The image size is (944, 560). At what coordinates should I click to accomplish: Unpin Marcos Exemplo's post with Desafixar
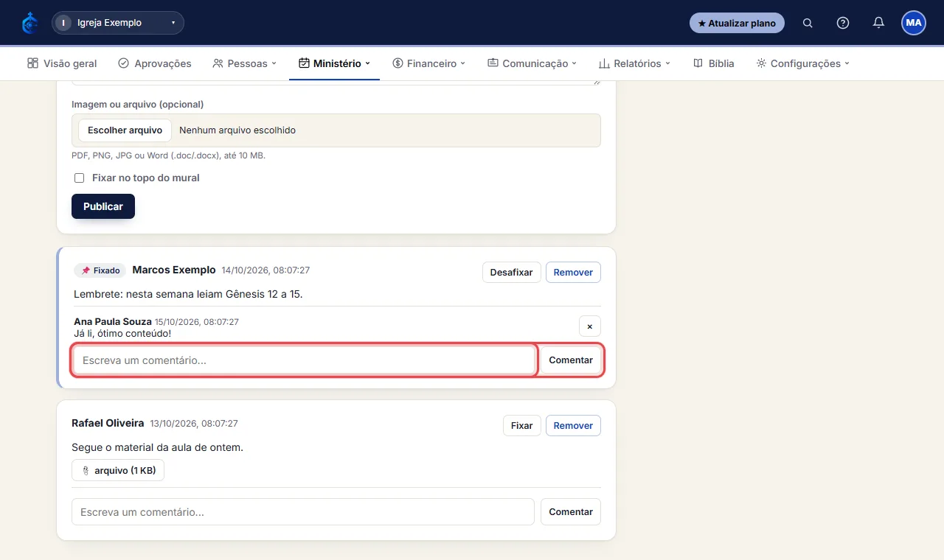tap(512, 273)
